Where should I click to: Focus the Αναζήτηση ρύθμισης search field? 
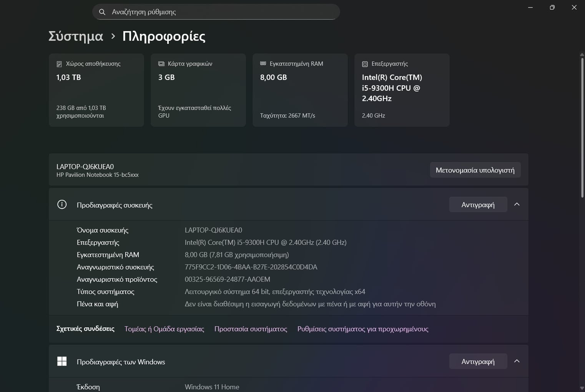coord(219,12)
